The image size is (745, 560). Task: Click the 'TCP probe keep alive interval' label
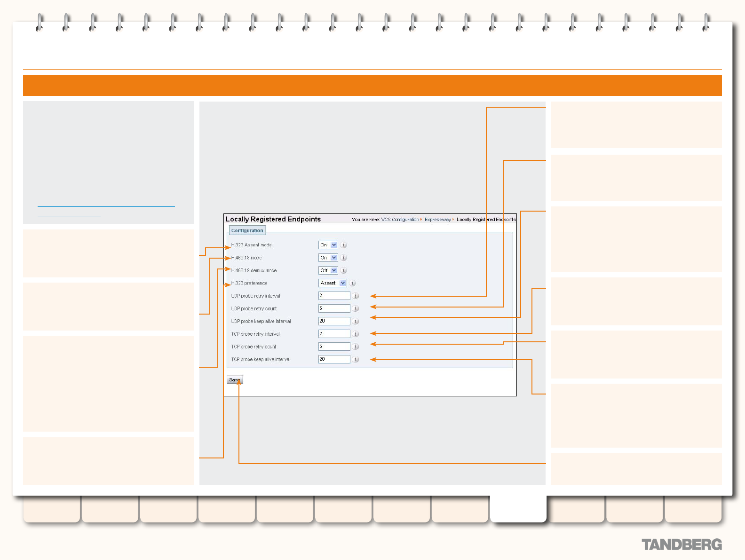261,359
